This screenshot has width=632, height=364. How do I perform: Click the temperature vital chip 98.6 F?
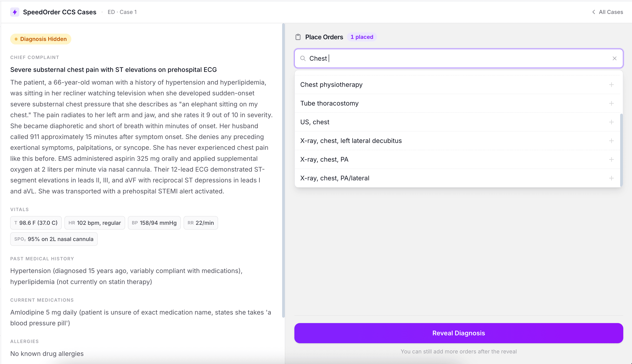point(36,223)
